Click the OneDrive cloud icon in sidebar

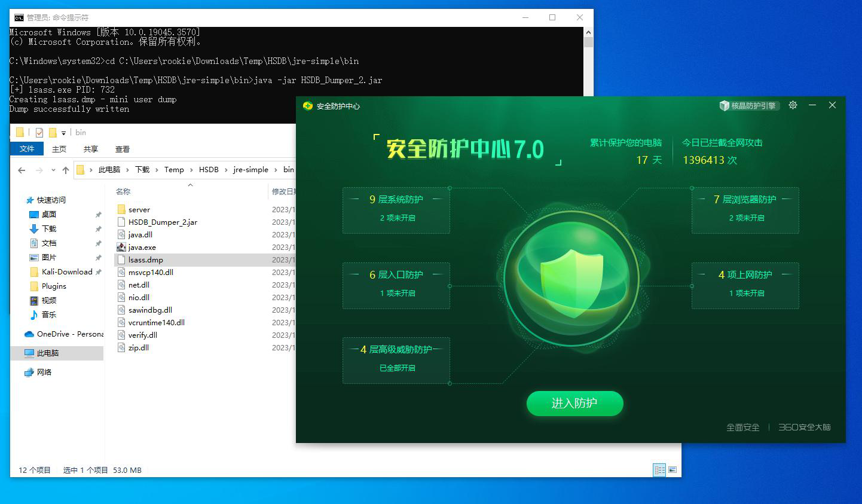click(x=29, y=334)
